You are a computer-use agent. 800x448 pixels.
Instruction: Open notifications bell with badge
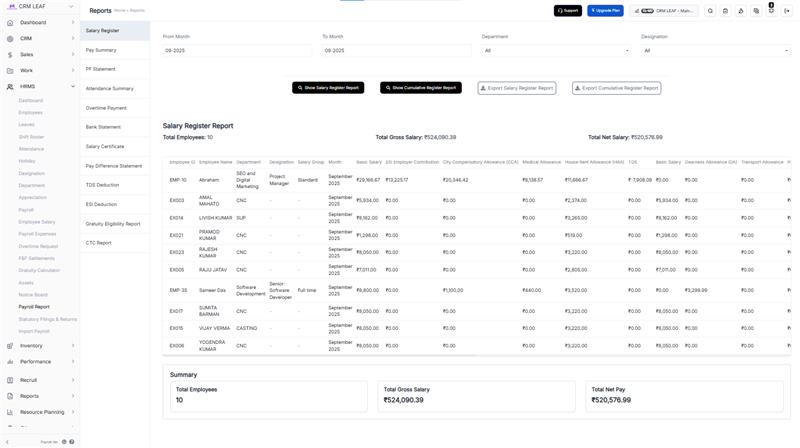(x=771, y=10)
